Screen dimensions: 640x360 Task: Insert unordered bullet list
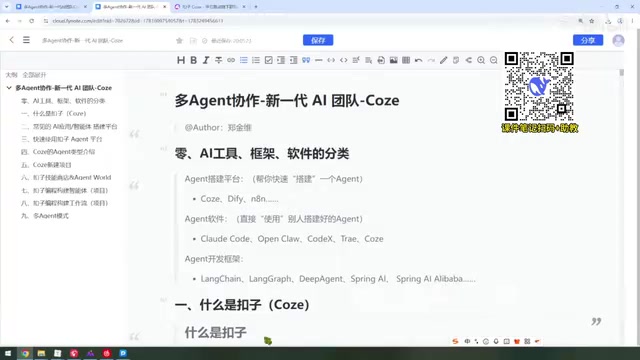point(244,60)
